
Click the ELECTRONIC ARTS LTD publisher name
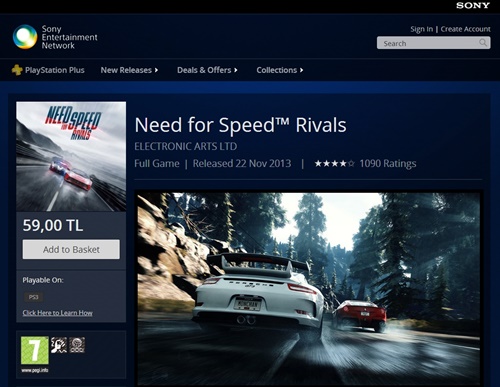coord(186,146)
